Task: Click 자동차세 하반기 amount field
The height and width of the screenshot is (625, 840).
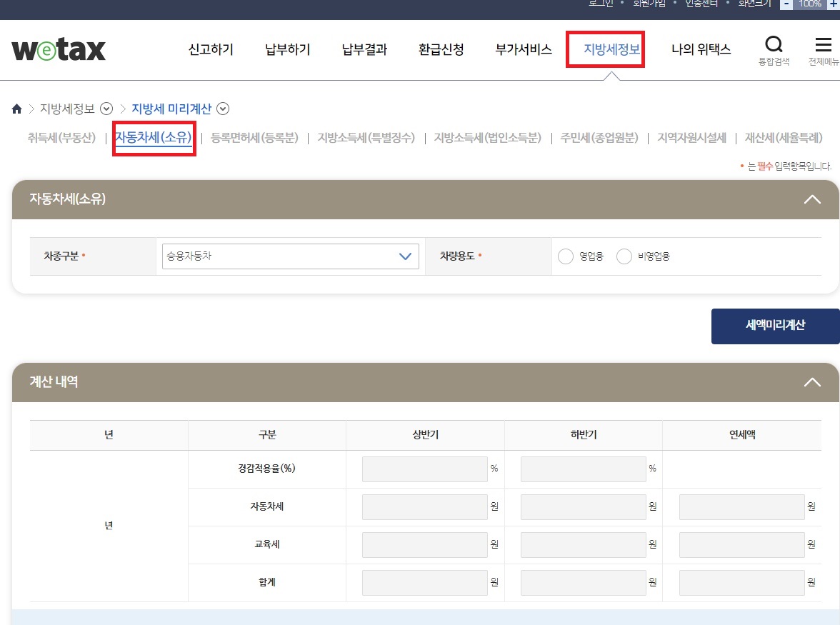Action: point(584,506)
